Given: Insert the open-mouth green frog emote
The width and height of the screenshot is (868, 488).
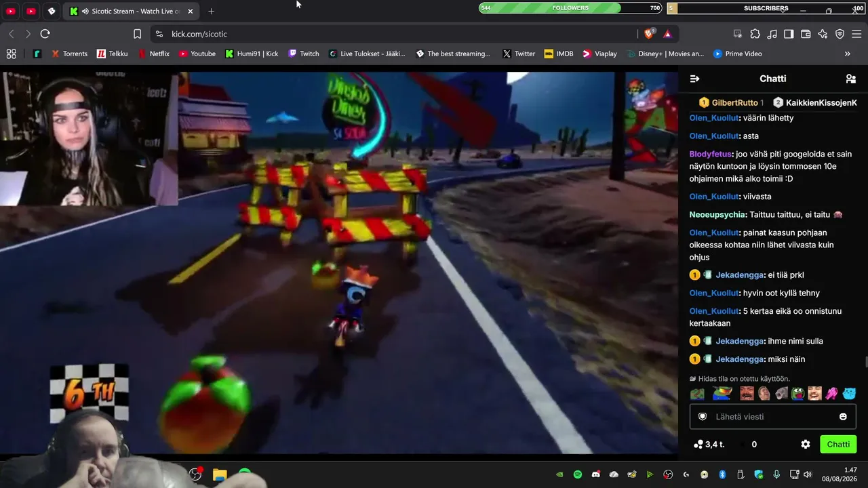Looking at the screenshot, I should (797, 394).
